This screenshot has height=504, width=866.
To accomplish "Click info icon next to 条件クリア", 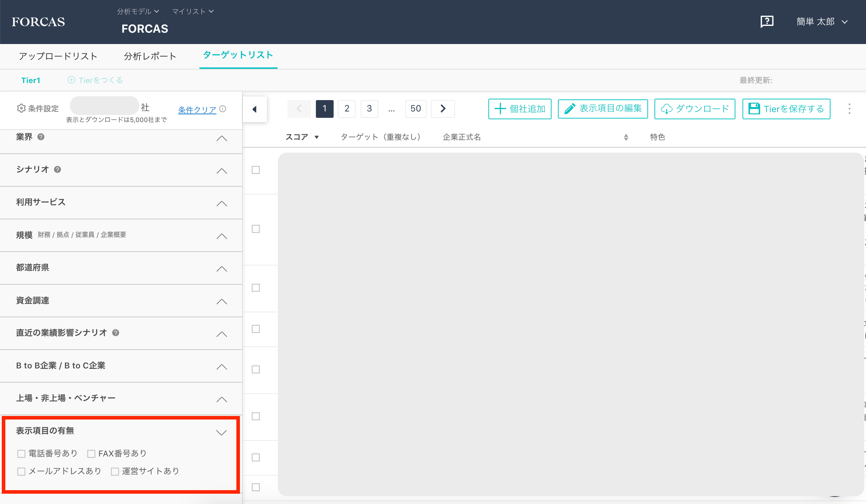I will (223, 109).
